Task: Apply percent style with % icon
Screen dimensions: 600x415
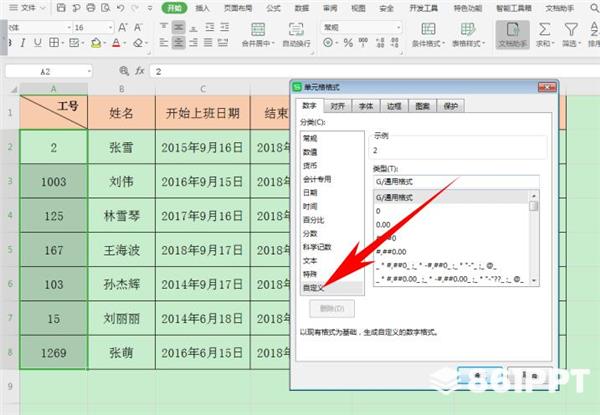Action: [x=348, y=43]
